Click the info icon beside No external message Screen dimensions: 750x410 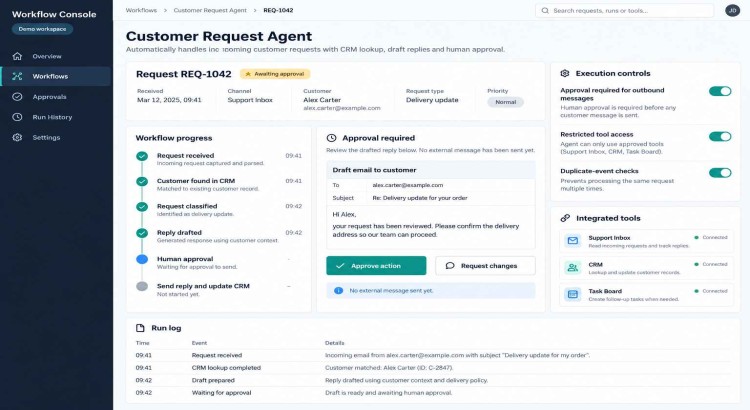coord(338,290)
